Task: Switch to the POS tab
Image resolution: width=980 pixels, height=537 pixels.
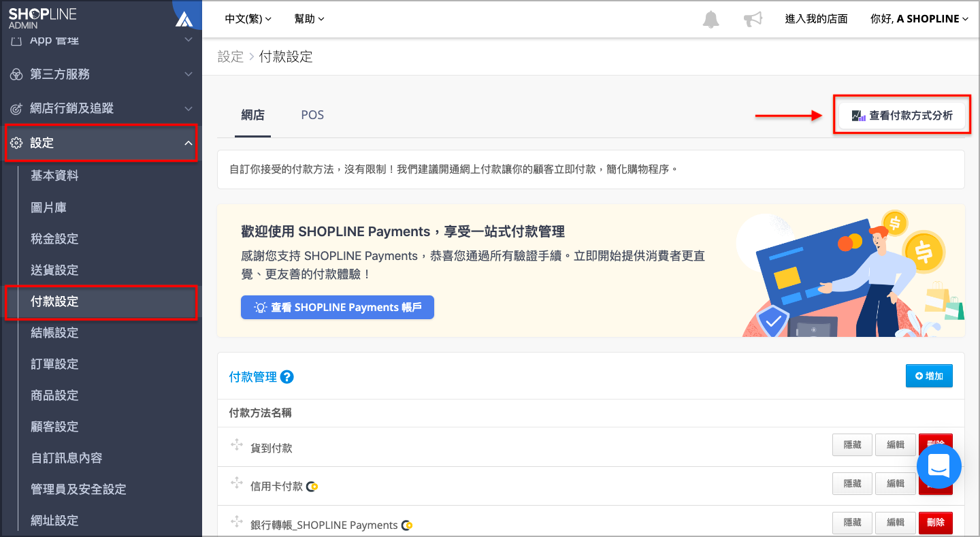Action: 312,115
